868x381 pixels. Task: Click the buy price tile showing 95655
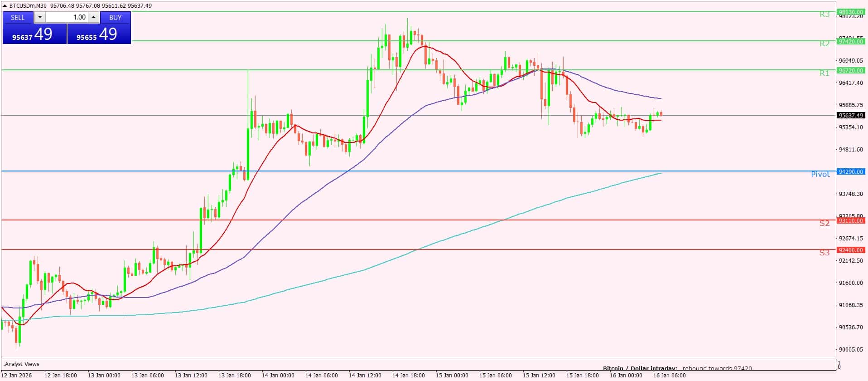coord(99,34)
